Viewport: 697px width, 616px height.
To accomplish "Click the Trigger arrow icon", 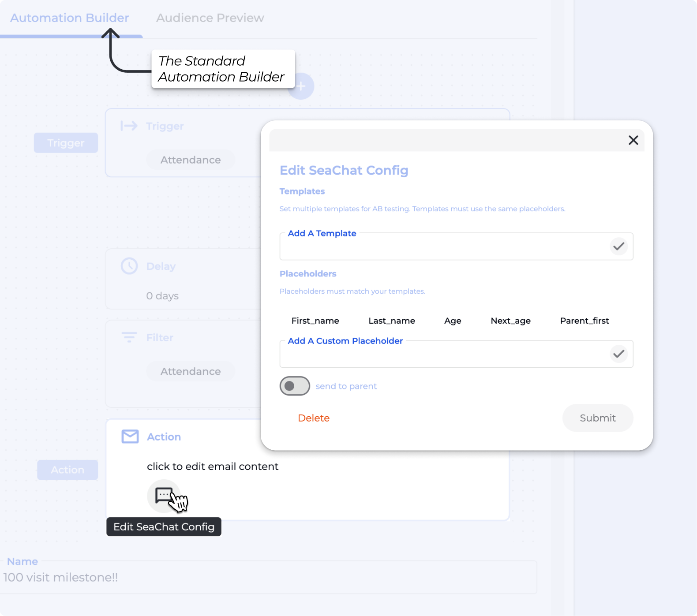I will (x=129, y=126).
